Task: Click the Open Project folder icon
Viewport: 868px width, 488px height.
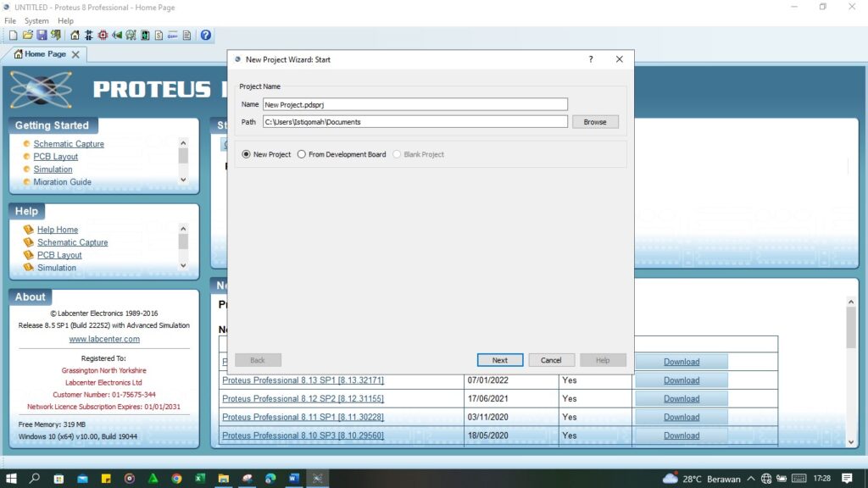Action: click(27, 36)
